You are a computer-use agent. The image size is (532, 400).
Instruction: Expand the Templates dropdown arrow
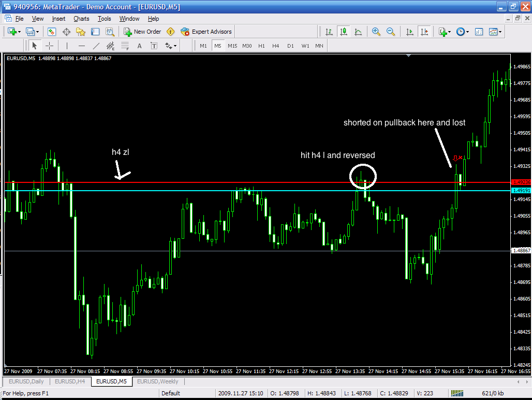(x=500, y=32)
